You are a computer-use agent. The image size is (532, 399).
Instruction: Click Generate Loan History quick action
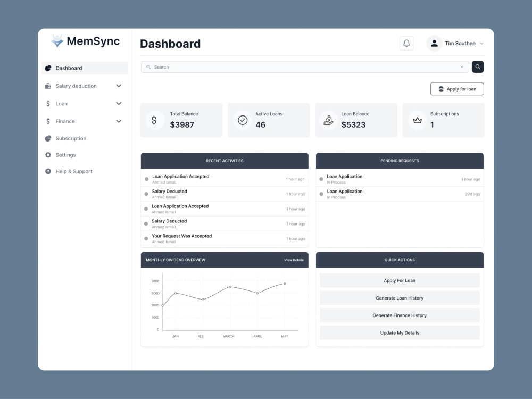pos(400,298)
